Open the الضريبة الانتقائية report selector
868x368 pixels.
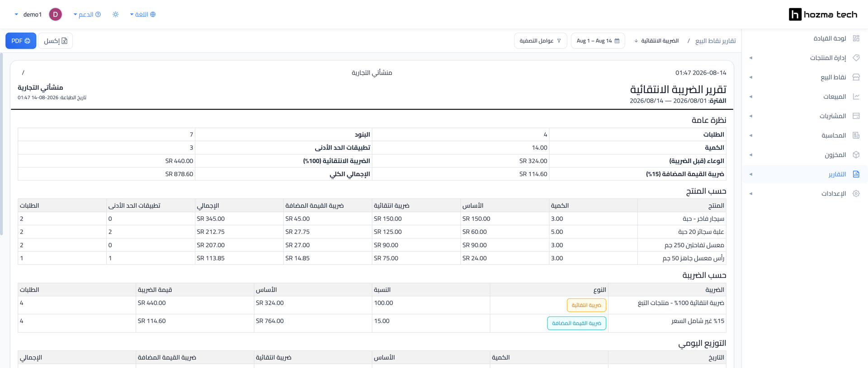[656, 41]
